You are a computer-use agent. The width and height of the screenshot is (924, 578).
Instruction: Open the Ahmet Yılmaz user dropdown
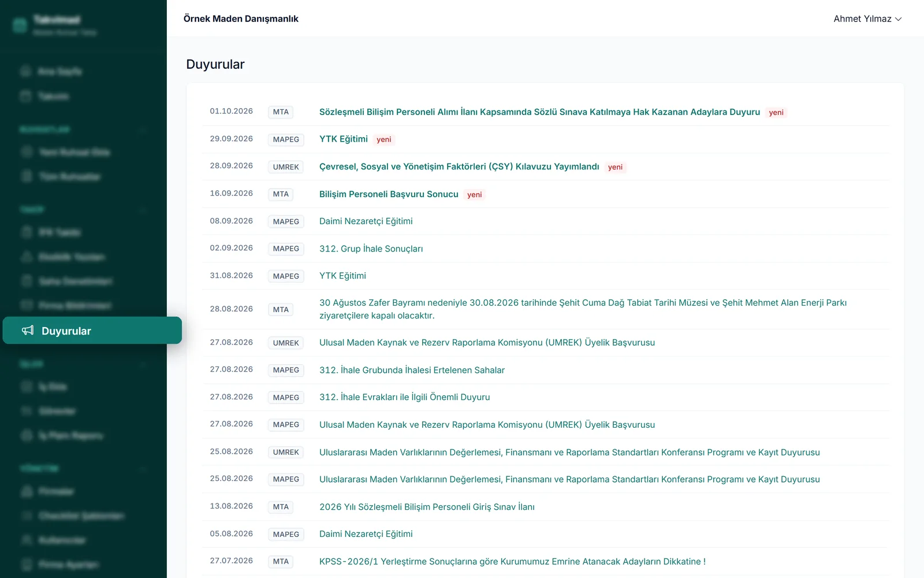pos(867,19)
